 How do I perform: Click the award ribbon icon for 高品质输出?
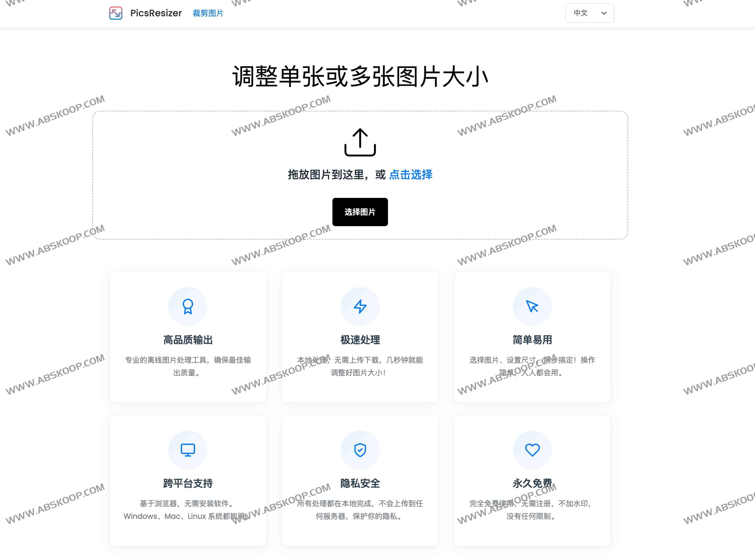[188, 307]
